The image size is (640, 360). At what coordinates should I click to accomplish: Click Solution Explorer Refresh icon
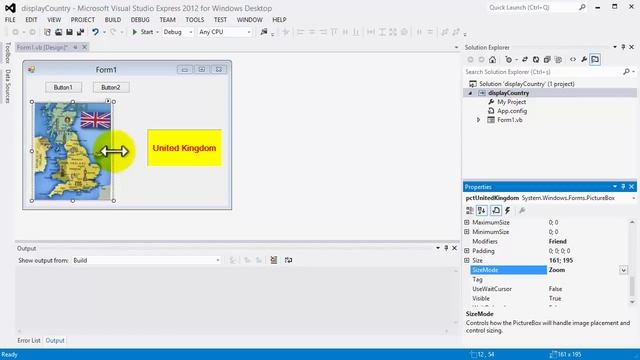click(x=536, y=60)
